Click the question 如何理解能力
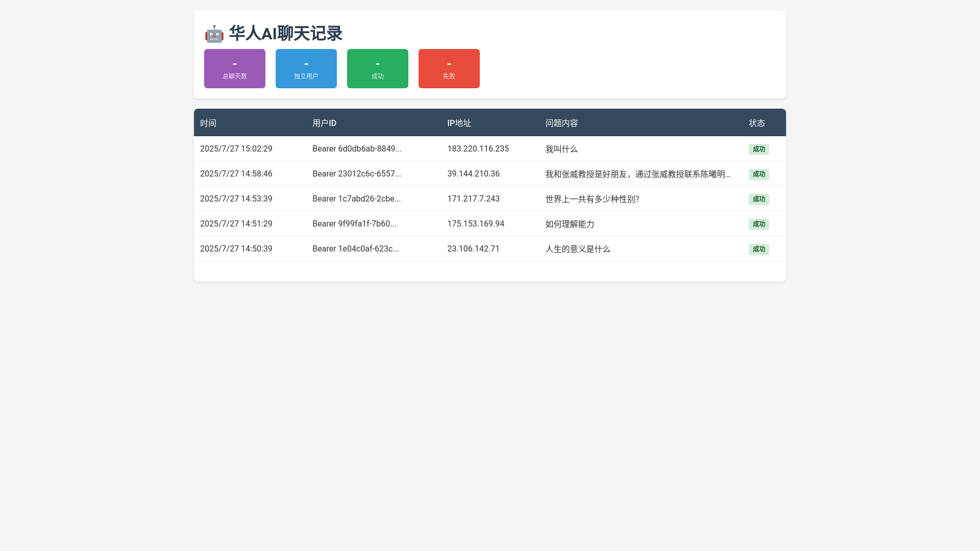This screenshot has width=980, height=551. tap(570, 224)
